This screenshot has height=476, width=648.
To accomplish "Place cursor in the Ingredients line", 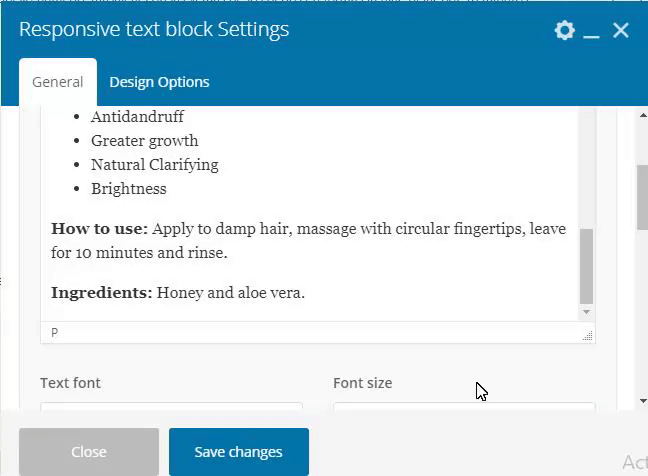I will click(x=230, y=293).
